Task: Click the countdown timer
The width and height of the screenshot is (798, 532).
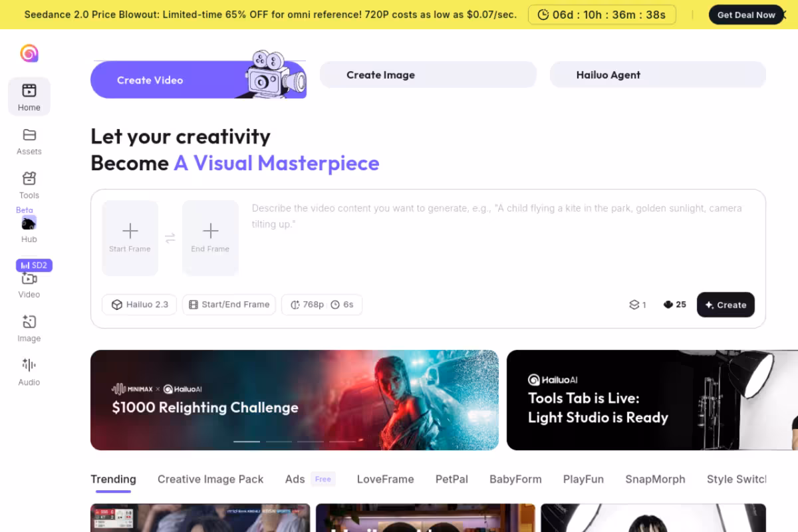Action: click(602, 15)
